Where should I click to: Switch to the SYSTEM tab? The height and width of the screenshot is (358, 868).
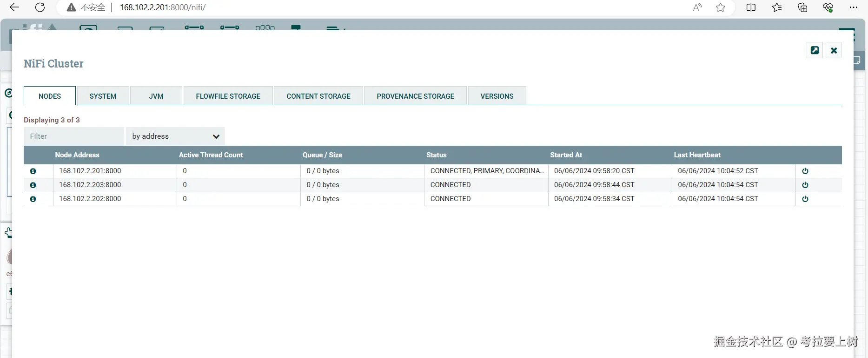103,96
